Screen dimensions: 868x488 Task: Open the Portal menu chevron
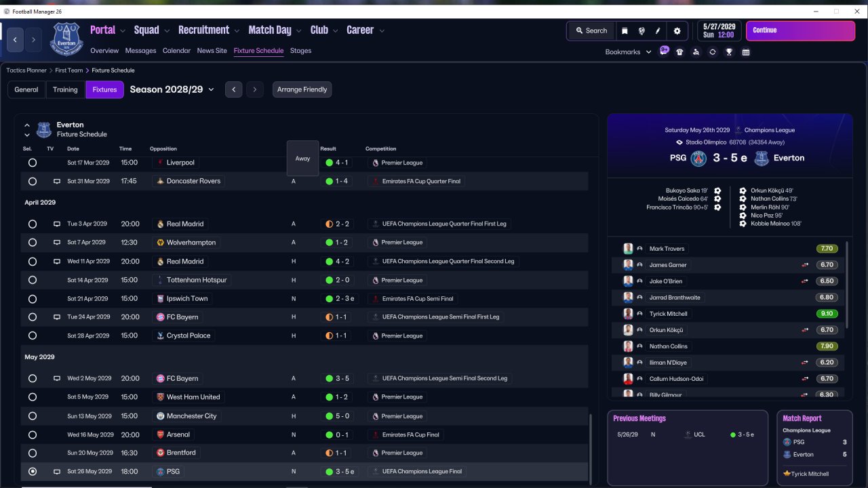tap(123, 30)
